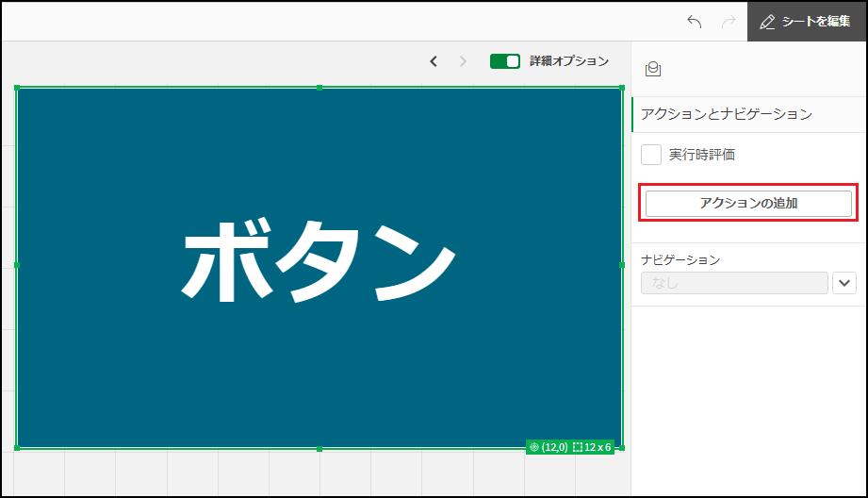Viewport: 868px width, 498px height.
Task: Go to previous sheet with left chevron
Action: [x=434, y=61]
